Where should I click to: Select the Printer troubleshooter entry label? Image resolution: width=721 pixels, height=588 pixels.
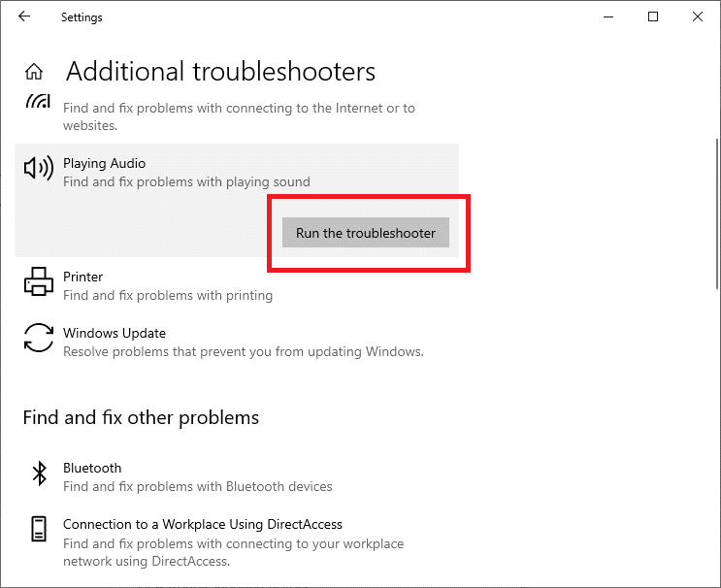point(82,277)
